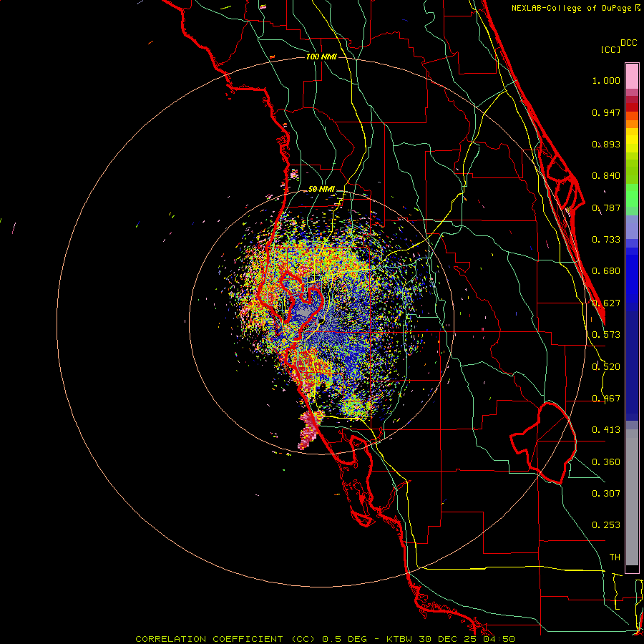Pick the gray swatch in lower color bar

point(632,497)
